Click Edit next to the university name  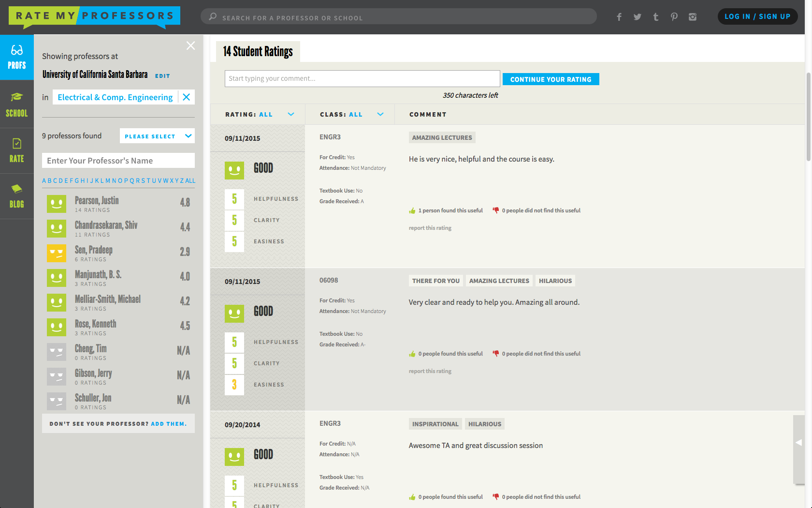click(x=162, y=76)
